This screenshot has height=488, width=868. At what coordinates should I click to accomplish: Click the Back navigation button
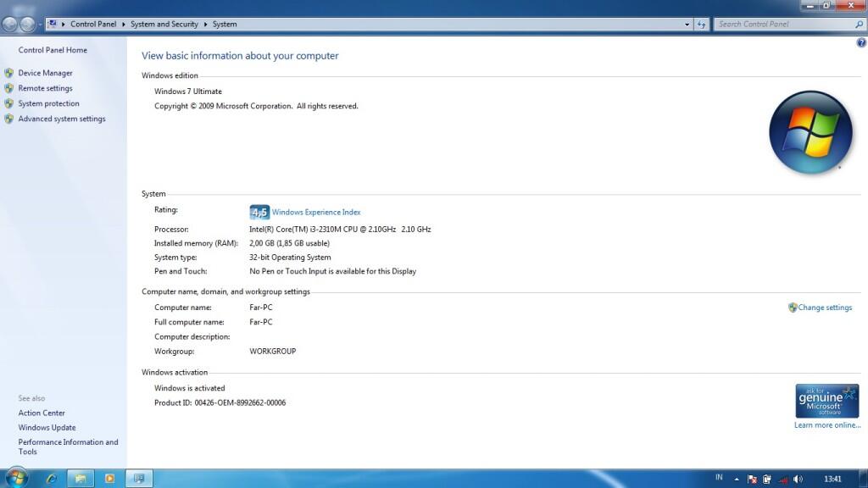click(x=10, y=25)
